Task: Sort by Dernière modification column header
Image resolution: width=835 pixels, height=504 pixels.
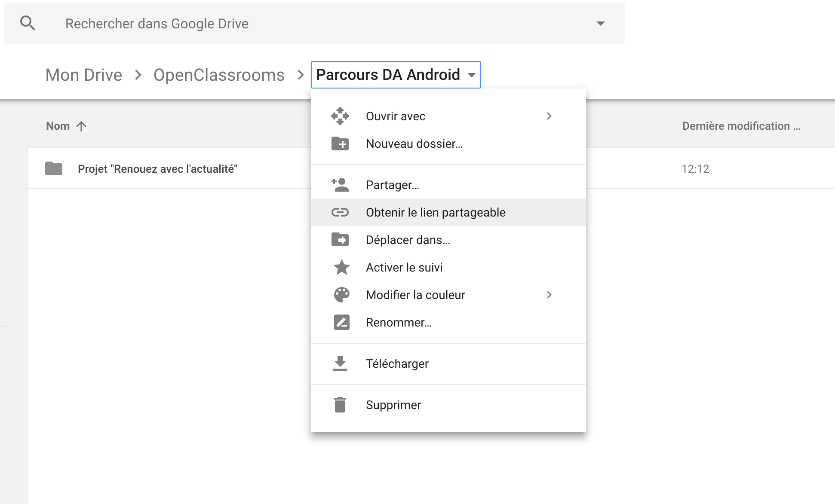Action: pos(741,126)
